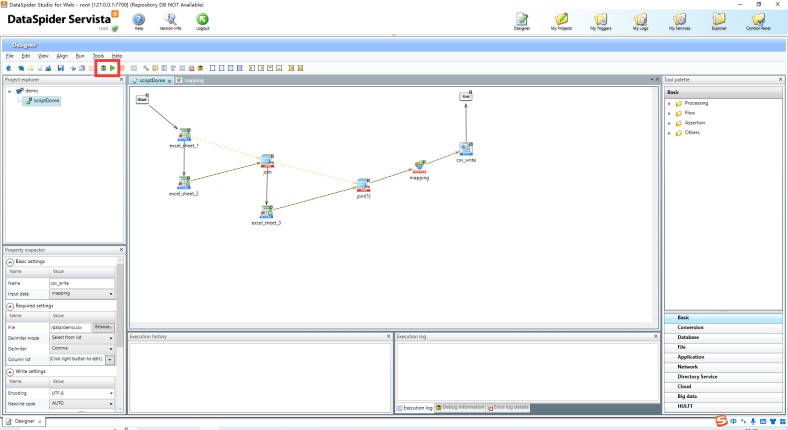The width and height of the screenshot is (788, 430).
Task: Select the excel_sheet_2 component icon
Action: [184, 182]
